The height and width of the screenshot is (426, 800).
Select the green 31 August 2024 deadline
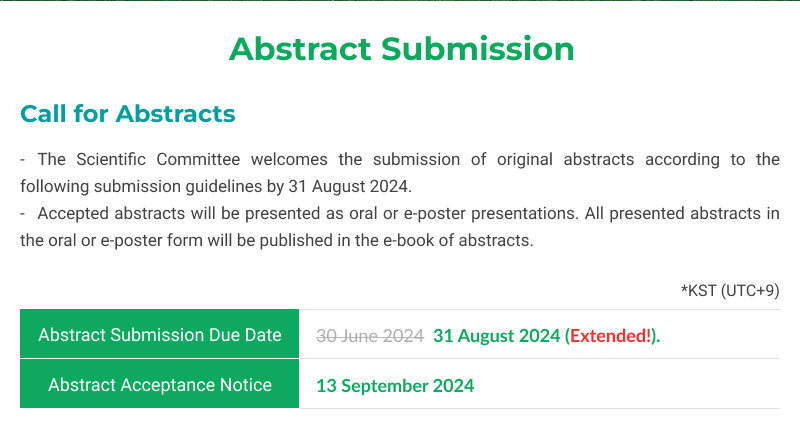(x=496, y=336)
